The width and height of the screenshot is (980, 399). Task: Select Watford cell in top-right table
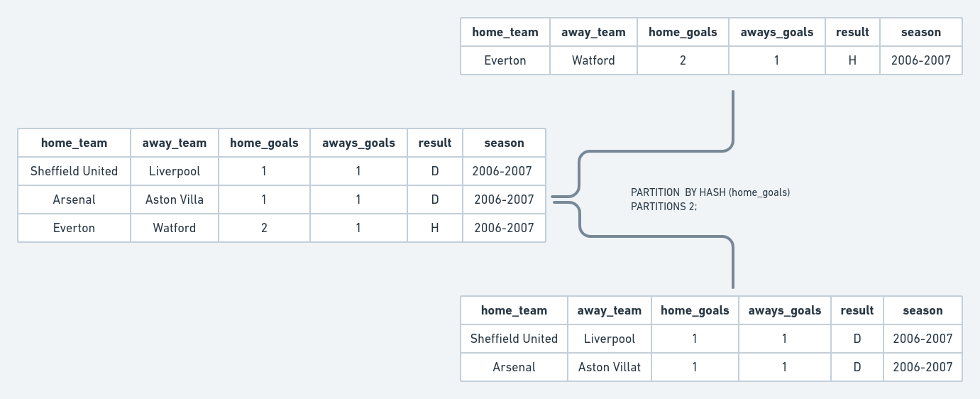[x=593, y=60]
